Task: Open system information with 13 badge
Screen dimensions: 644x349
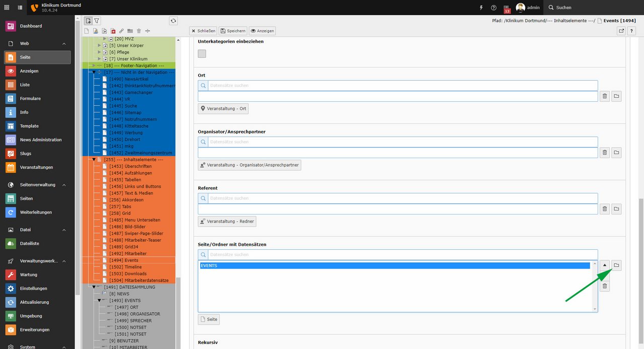Action: 507,8
